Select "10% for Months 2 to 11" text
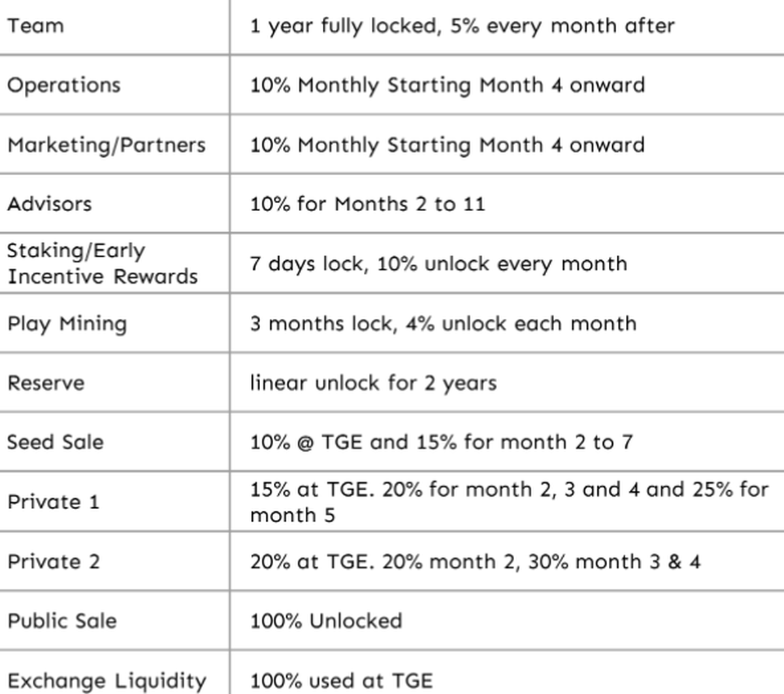This screenshot has width=784, height=694. point(368,204)
